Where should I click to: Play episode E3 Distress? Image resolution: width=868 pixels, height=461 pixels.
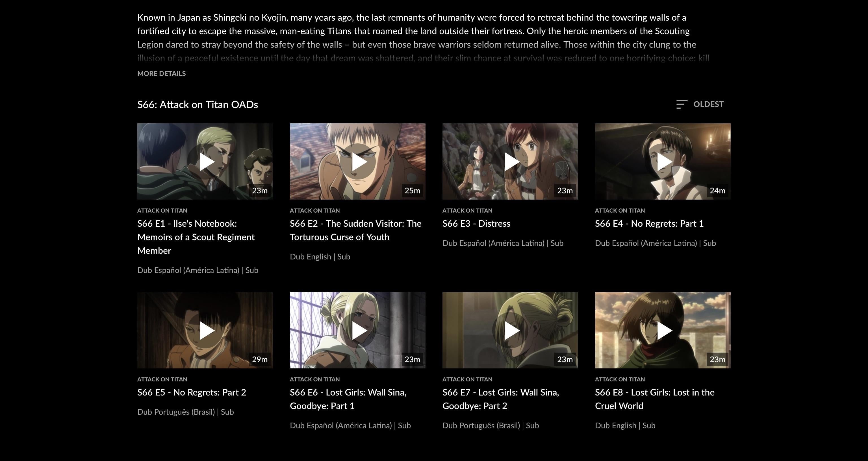click(x=510, y=161)
